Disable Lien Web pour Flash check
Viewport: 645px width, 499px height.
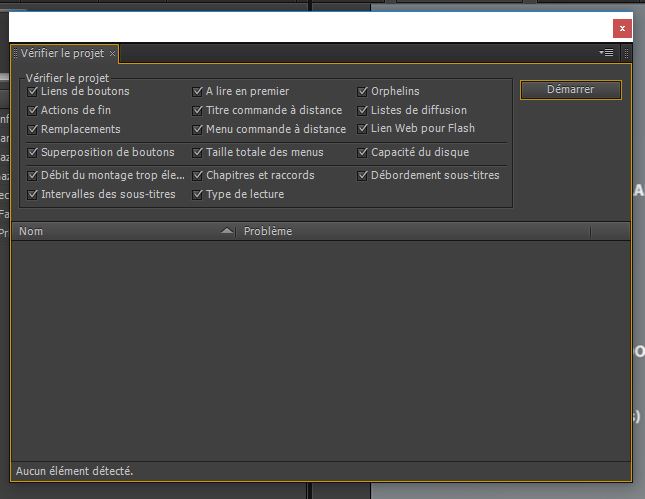[362, 128]
